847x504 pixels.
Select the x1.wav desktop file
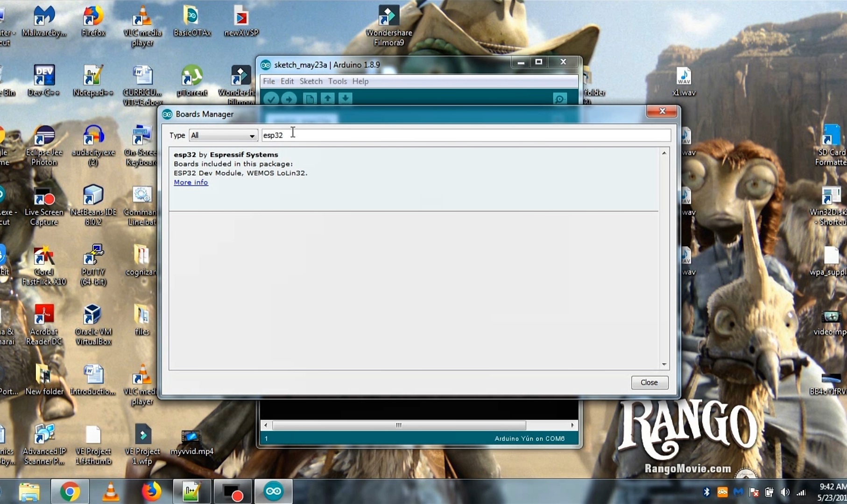tap(684, 81)
